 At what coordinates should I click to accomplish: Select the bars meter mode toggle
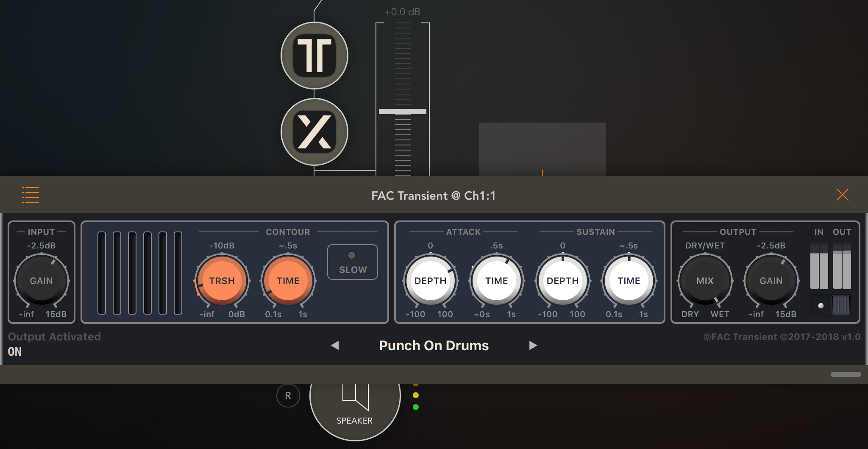[841, 305]
